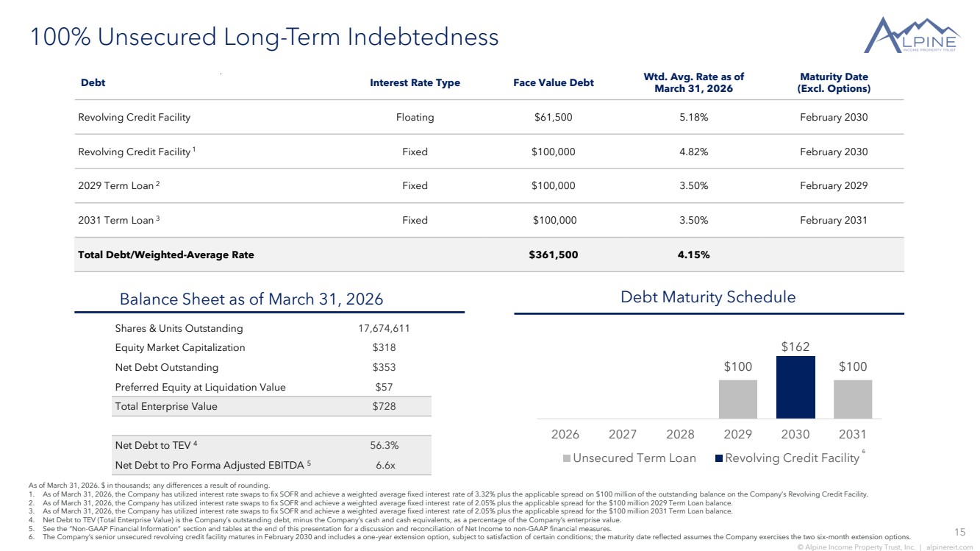This screenshot has width=980, height=551.
Task: Click the Balance Sheet as of March 31, 2026 heading
Action: (251, 299)
